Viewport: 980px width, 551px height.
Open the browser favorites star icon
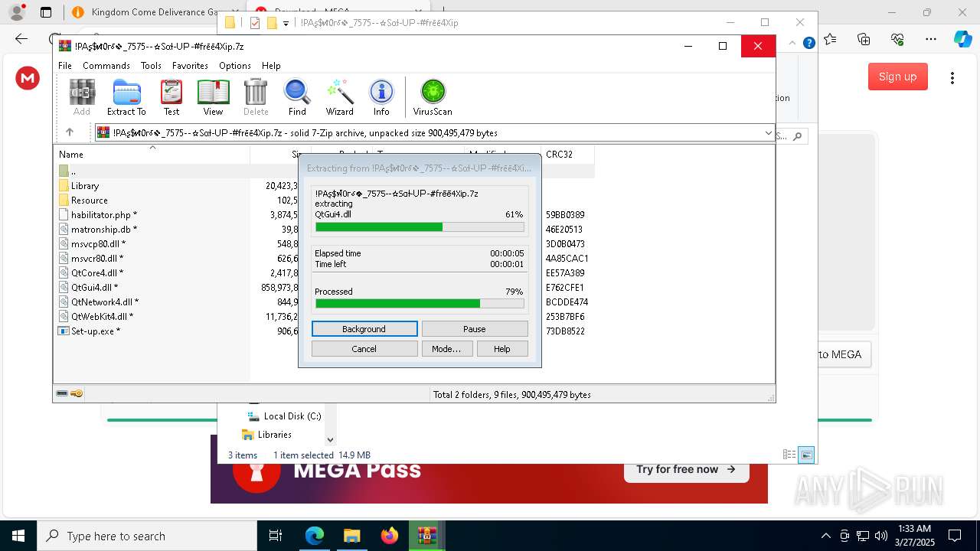[x=830, y=39]
